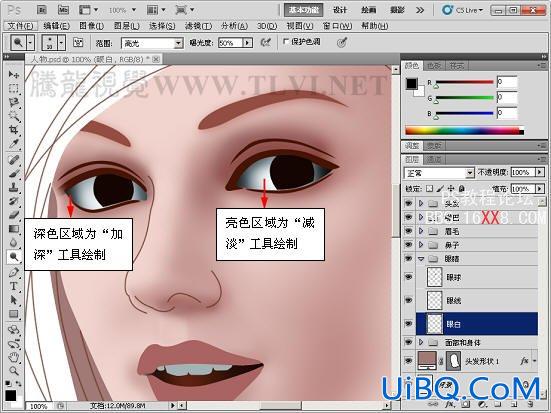Select the Hand tool
This screenshot has width=551, height=413.
[14, 357]
